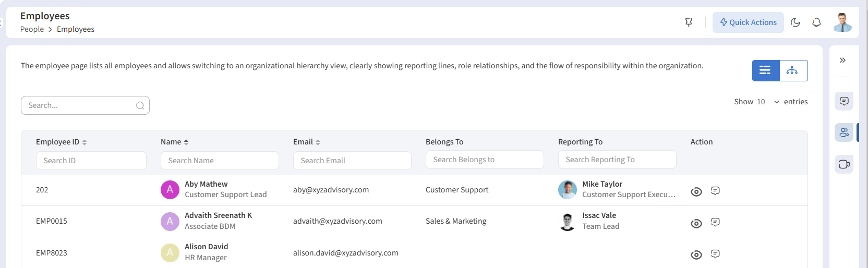
Task: Open the user profile avatar menu
Action: coord(842,22)
